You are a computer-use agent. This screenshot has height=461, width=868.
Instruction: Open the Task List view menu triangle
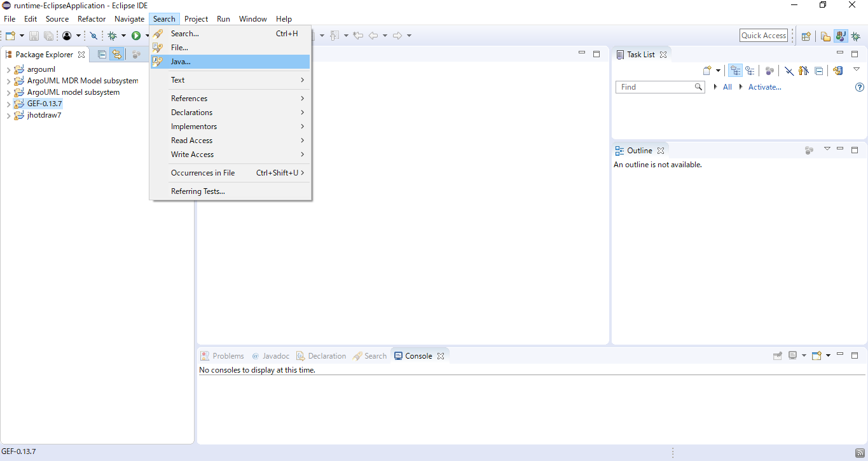click(857, 69)
